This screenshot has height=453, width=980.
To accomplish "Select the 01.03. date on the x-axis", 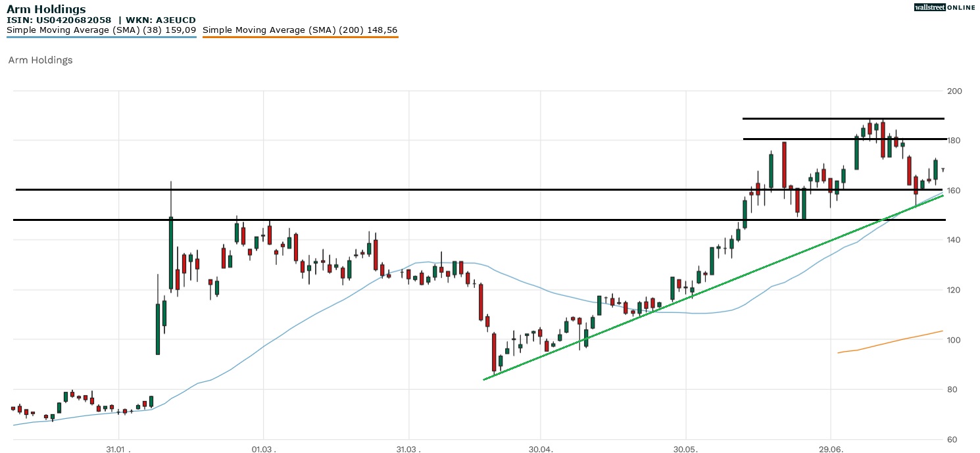I will point(264,449).
